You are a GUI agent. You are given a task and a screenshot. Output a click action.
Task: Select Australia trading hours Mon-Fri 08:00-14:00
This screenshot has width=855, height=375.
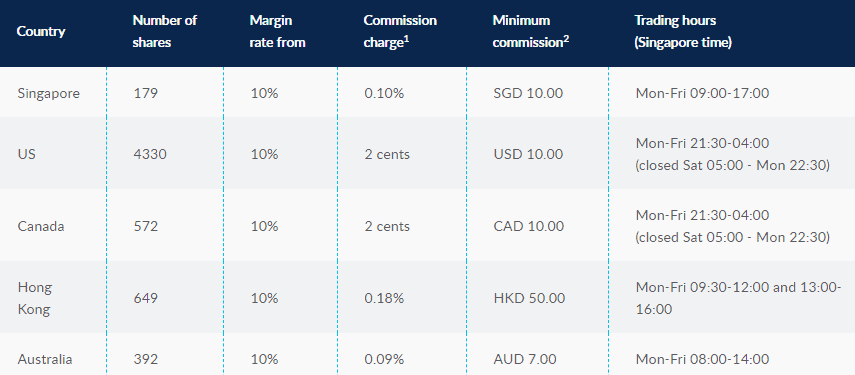click(x=702, y=359)
